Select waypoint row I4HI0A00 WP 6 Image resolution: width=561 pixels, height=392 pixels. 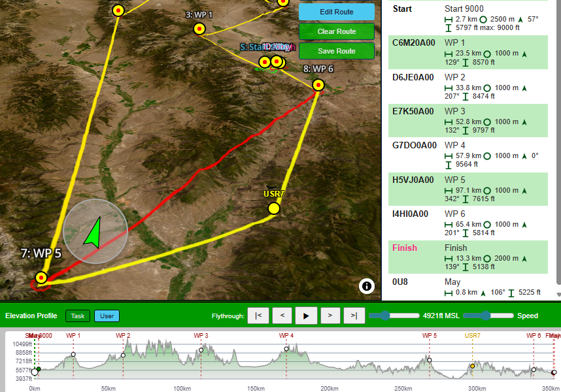point(468,223)
